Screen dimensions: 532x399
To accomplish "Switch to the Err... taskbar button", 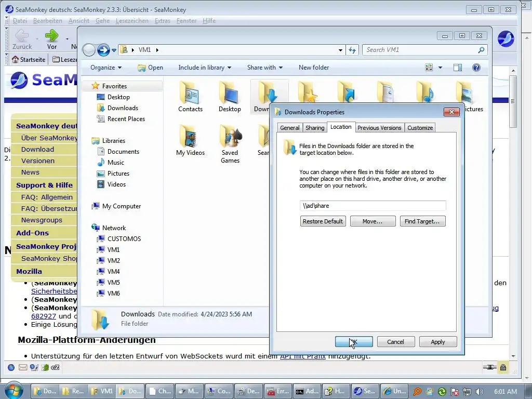I will (277, 391).
